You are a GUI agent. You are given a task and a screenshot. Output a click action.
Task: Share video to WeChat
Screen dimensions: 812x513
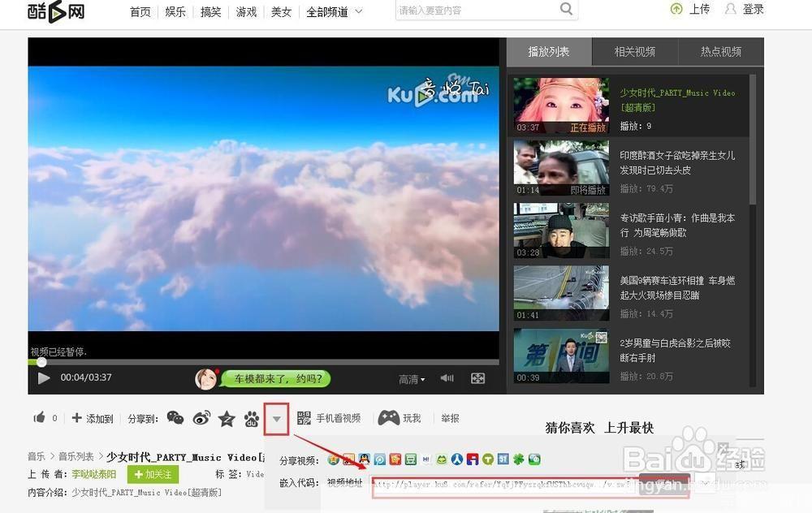[175, 418]
